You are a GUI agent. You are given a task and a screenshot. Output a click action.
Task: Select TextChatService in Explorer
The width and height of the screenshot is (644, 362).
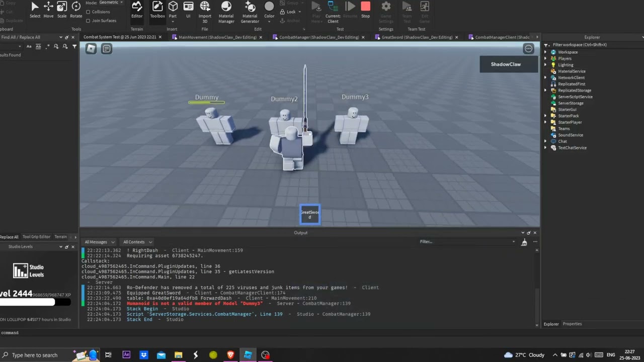coord(572,148)
